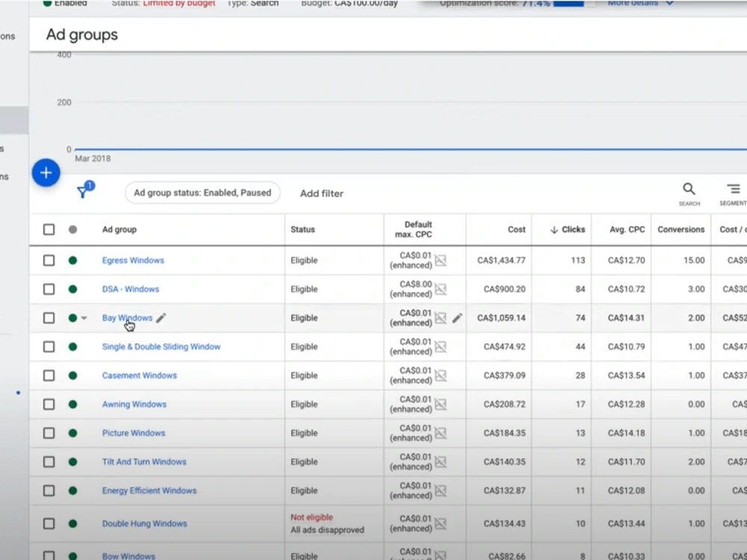747x560 pixels.
Task: Open the Double Hung Windows link
Action: (x=144, y=524)
